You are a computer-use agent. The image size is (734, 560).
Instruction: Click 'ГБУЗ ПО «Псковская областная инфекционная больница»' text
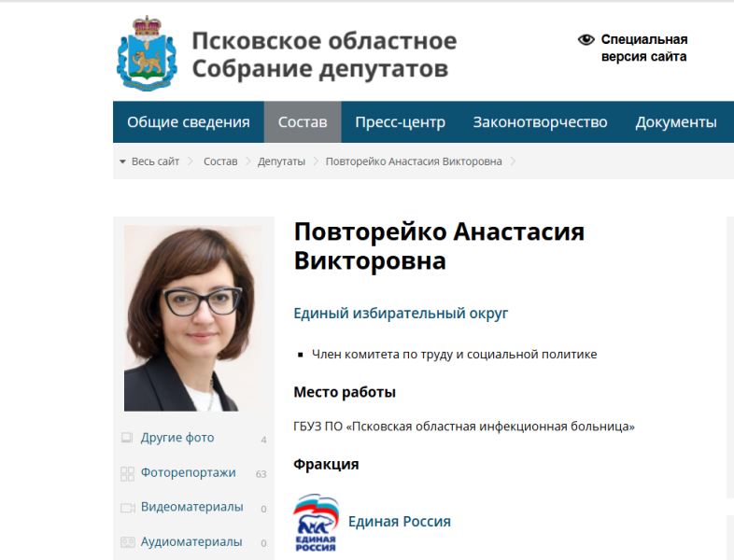click(x=464, y=427)
